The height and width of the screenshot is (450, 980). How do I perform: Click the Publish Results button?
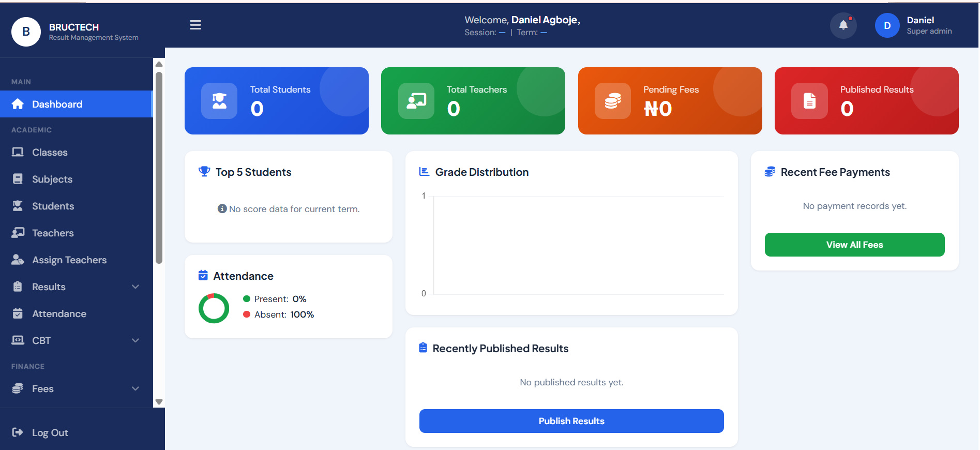[x=571, y=421]
